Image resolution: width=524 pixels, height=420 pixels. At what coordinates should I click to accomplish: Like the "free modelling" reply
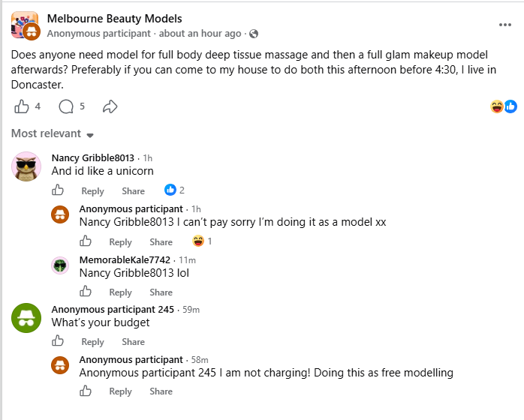(x=86, y=391)
